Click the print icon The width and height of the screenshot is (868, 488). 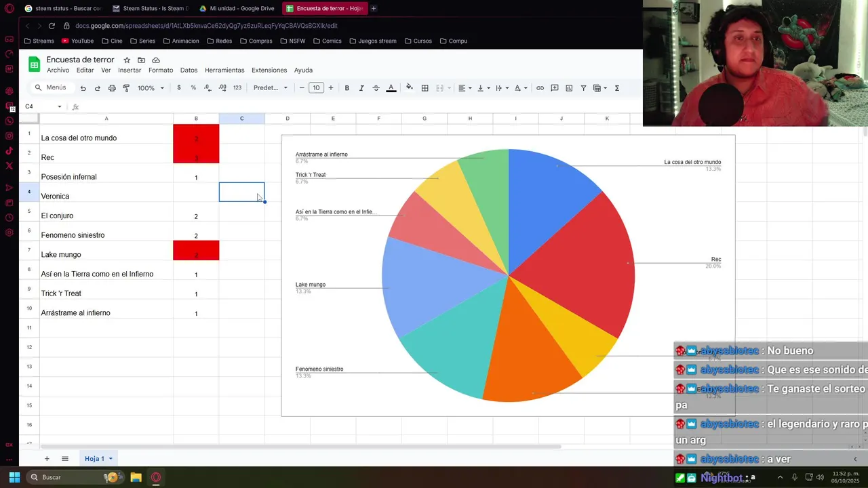pos(112,88)
